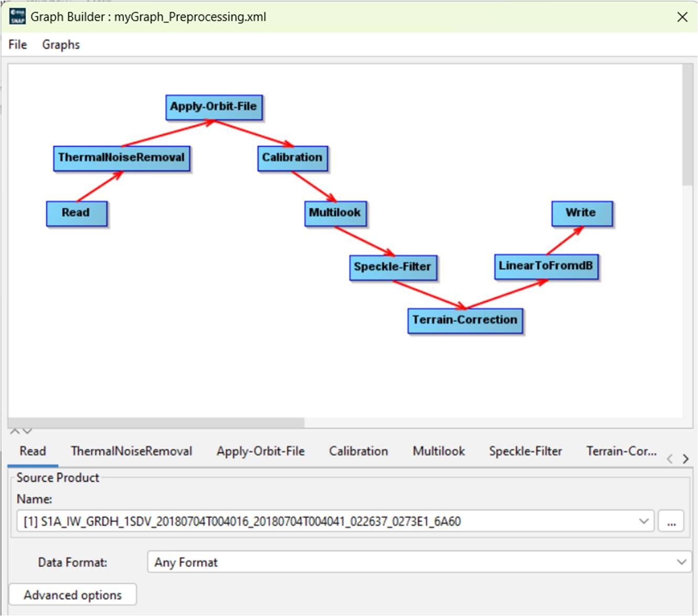
Task: Select the Apply-Orbit-File graph node
Action: tap(214, 107)
